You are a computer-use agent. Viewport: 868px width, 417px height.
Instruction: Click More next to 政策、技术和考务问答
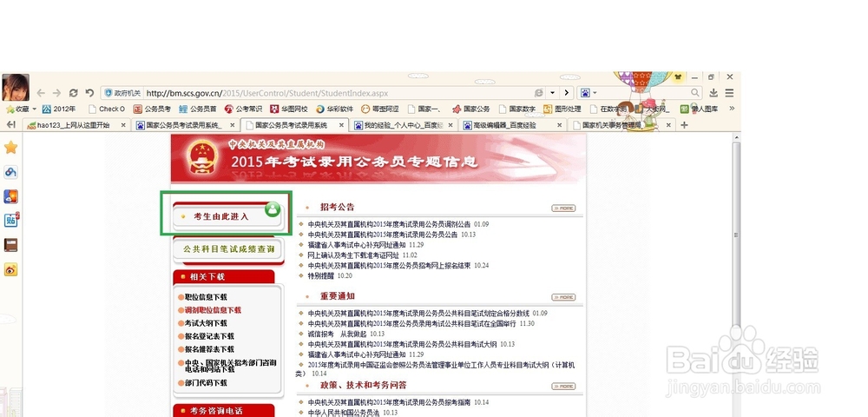[563, 387]
